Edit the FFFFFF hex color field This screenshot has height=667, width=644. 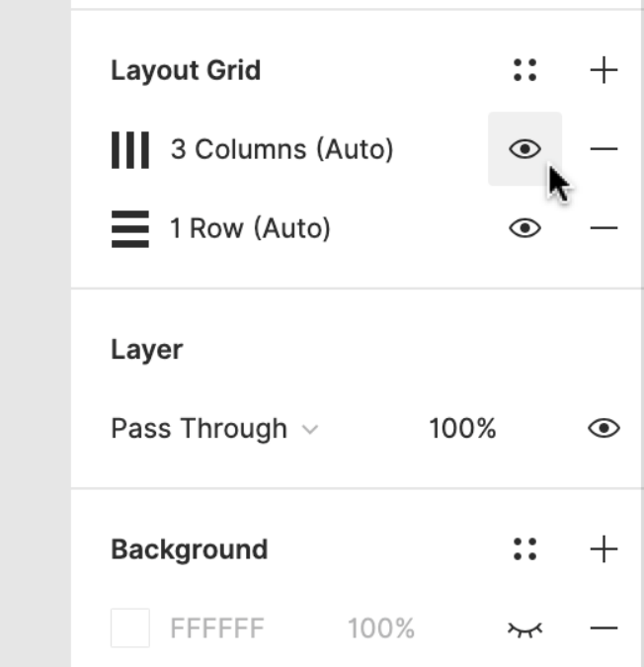(216, 628)
